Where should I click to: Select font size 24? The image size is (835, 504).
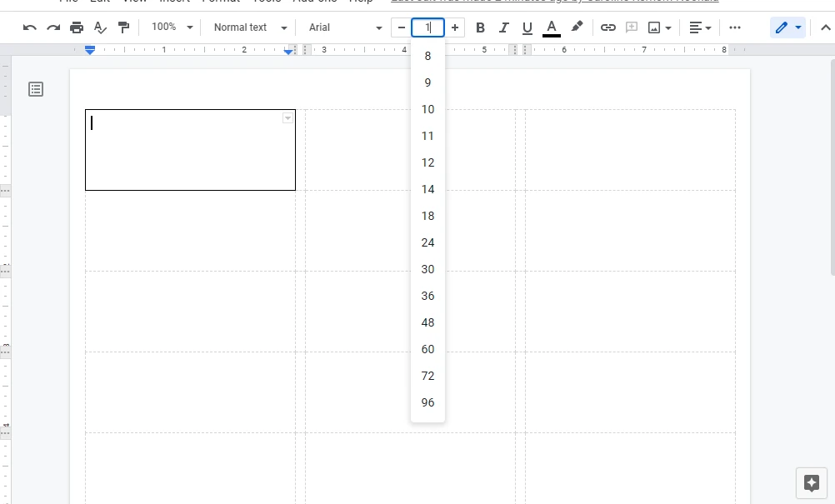coord(427,242)
